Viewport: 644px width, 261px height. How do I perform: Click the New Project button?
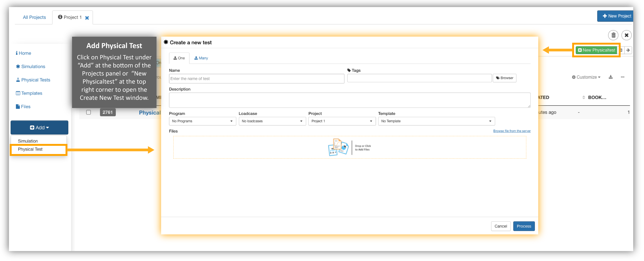[x=615, y=16]
